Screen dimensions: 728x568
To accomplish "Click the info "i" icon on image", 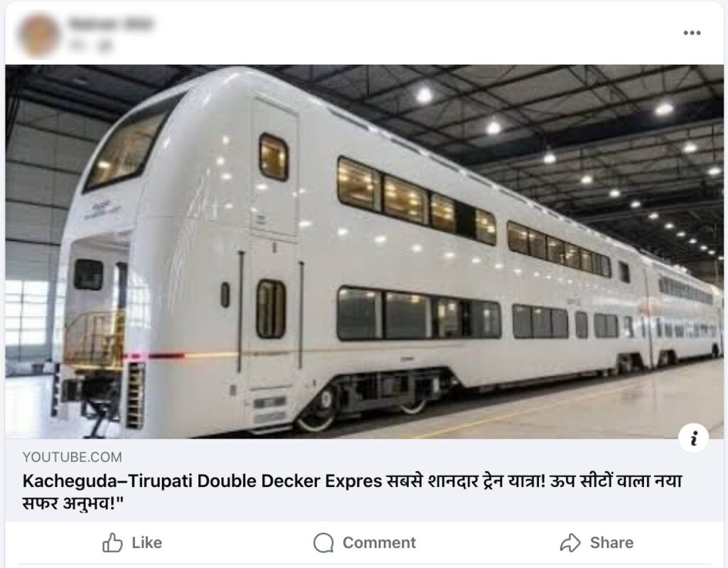I will (x=694, y=438).
